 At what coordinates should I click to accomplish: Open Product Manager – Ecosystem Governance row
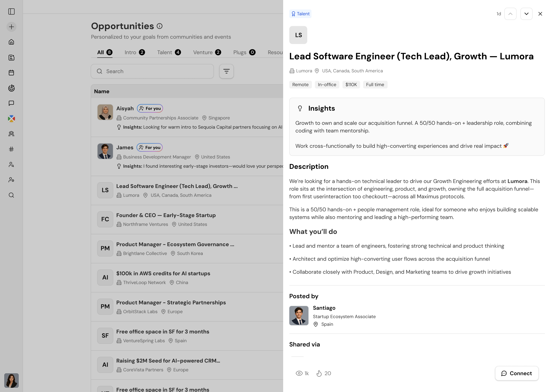click(187, 249)
